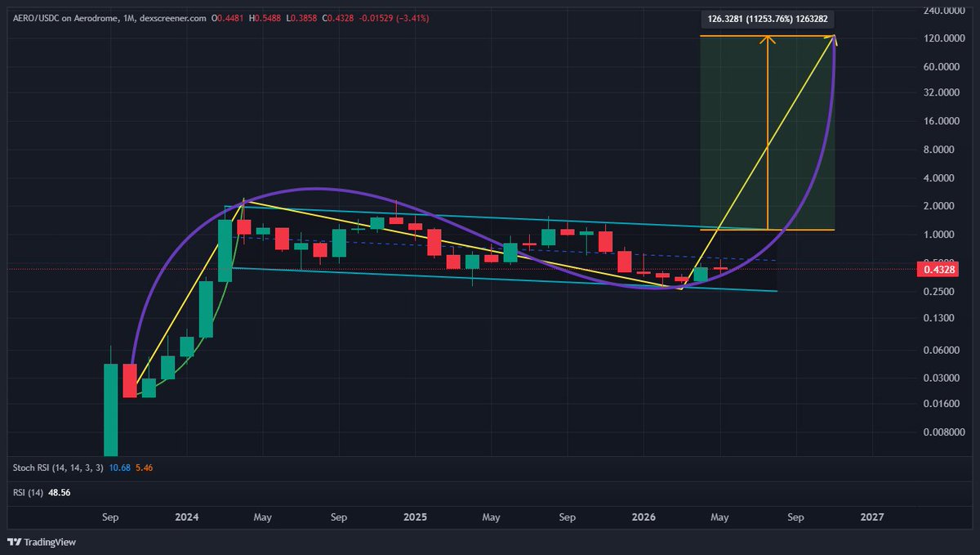This screenshot has width=980, height=555.
Task: Click the 0.01600 price axis label
Action: (x=943, y=403)
